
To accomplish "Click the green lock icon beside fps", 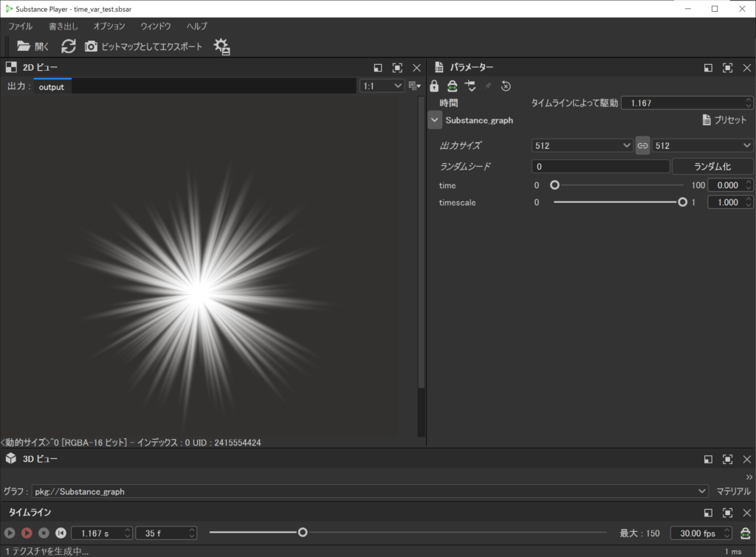I will pyautogui.click(x=745, y=533).
